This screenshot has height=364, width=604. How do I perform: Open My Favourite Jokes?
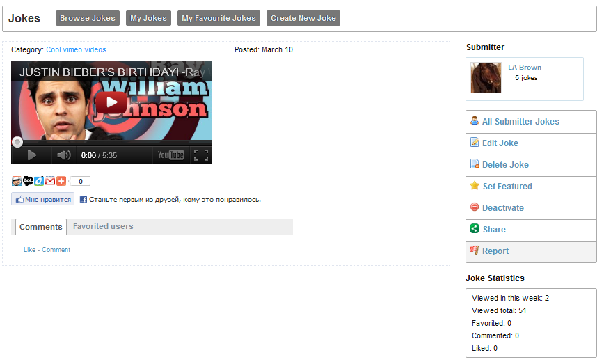(218, 18)
